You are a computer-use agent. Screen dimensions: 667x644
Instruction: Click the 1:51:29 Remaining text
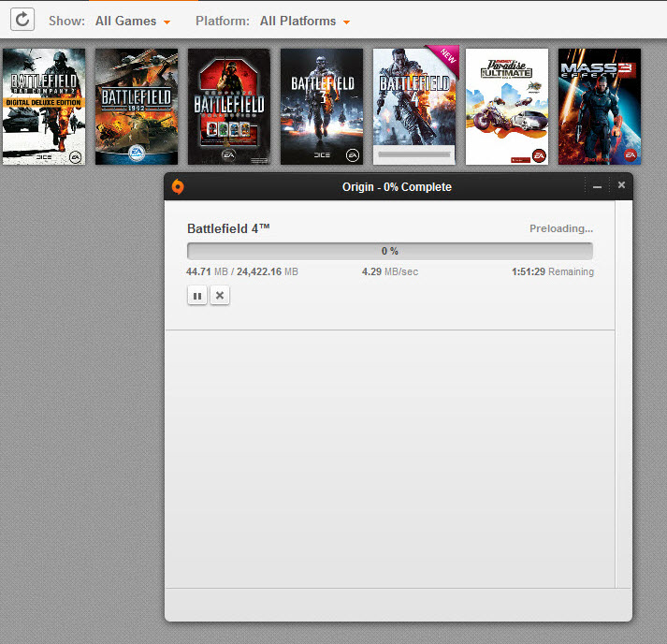(553, 271)
